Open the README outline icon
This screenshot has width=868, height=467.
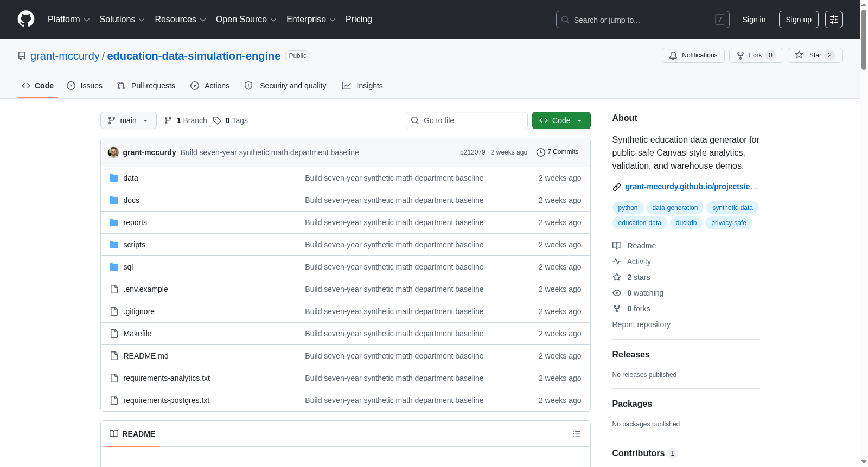pyautogui.click(x=577, y=434)
